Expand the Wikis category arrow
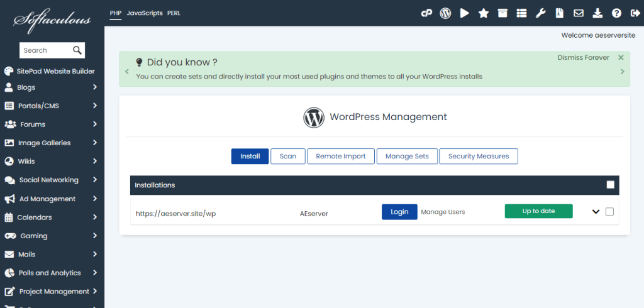Screen dimensions: 644x308 click(x=95, y=161)
